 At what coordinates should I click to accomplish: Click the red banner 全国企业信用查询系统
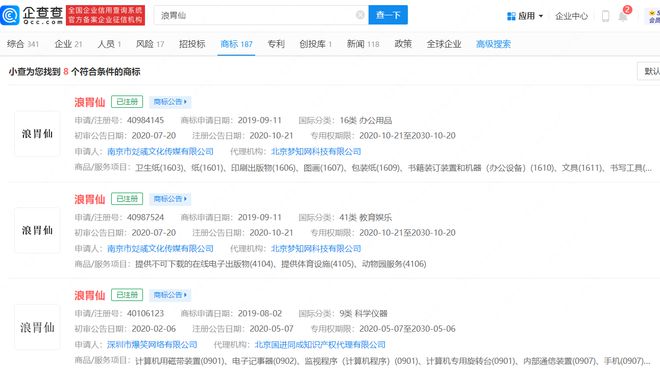pyautogui.click(x=105, y=15)
